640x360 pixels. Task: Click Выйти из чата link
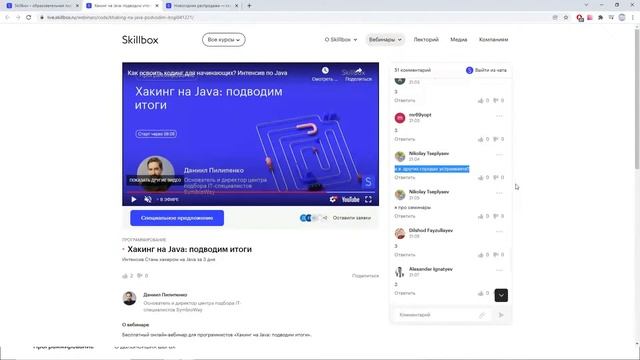tap(487, 70)
